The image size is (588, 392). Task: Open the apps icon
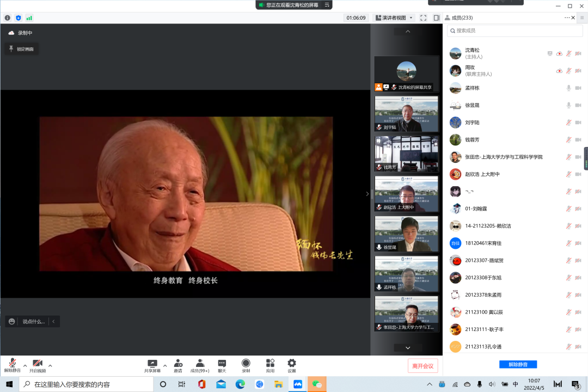pos(270,365)
